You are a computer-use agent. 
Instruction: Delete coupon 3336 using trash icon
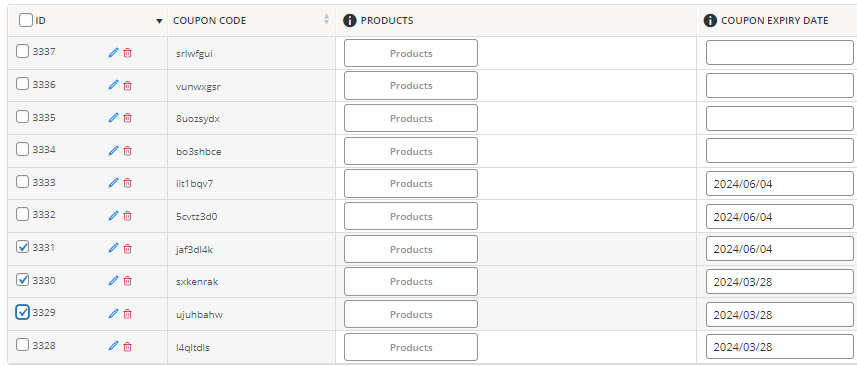[127, 86]
